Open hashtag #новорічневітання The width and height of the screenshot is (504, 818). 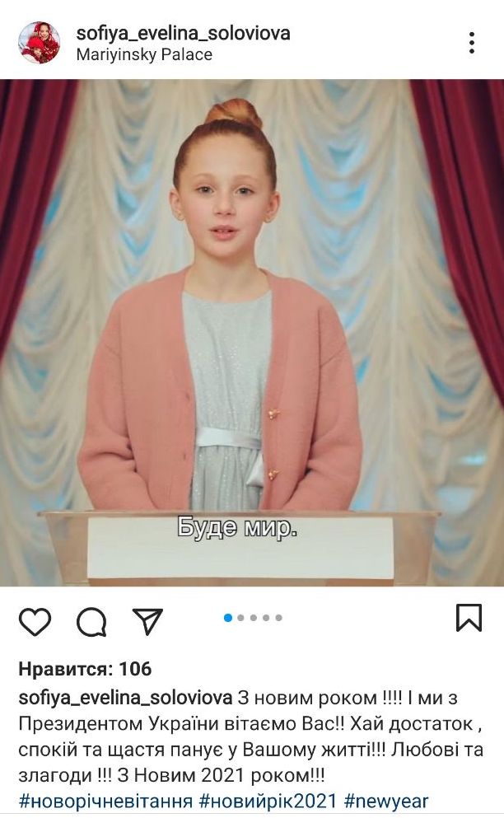pos(105,801)
